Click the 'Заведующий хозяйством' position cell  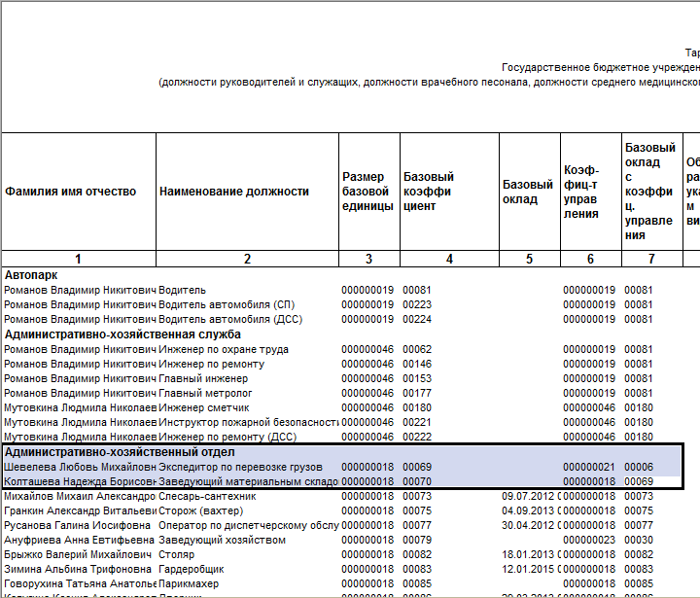[x=222, y=540]
